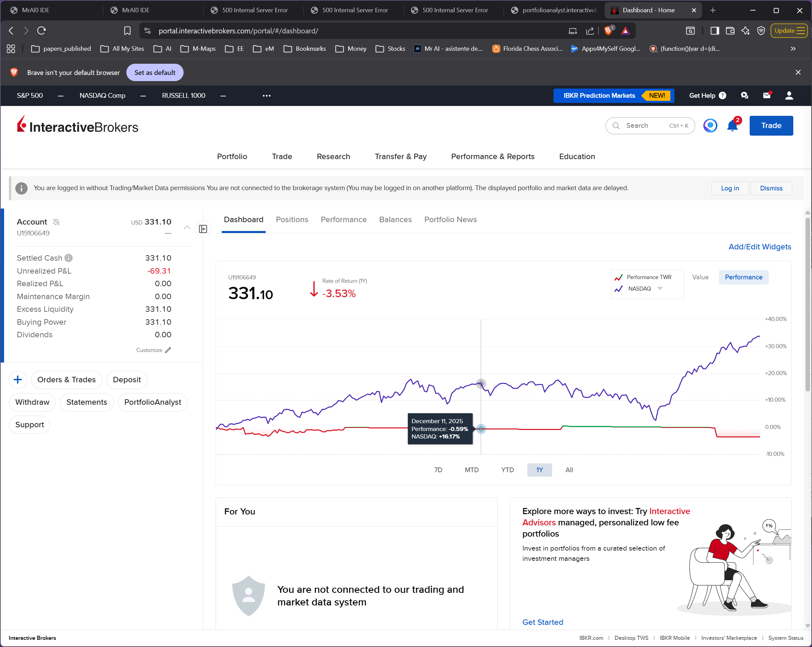This screenshot has height=647, width=812.
Task: Switch chart to Value view
Action: tap(700, 277)
